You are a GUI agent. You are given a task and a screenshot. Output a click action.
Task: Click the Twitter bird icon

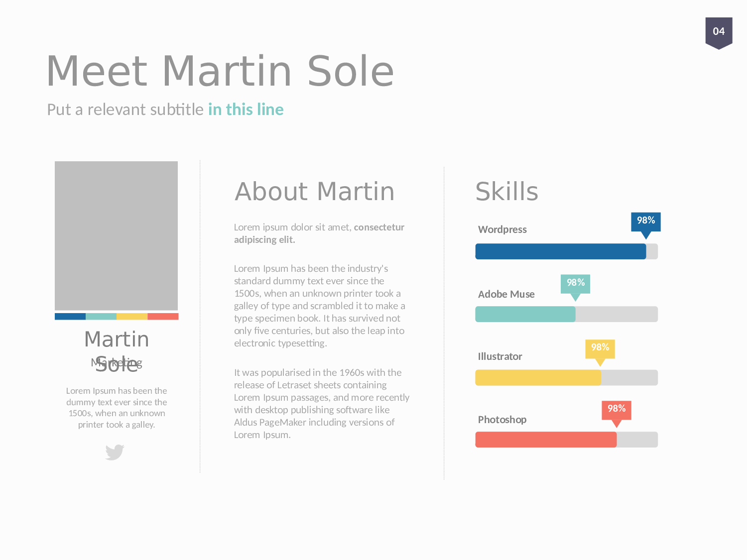point(115,452)
